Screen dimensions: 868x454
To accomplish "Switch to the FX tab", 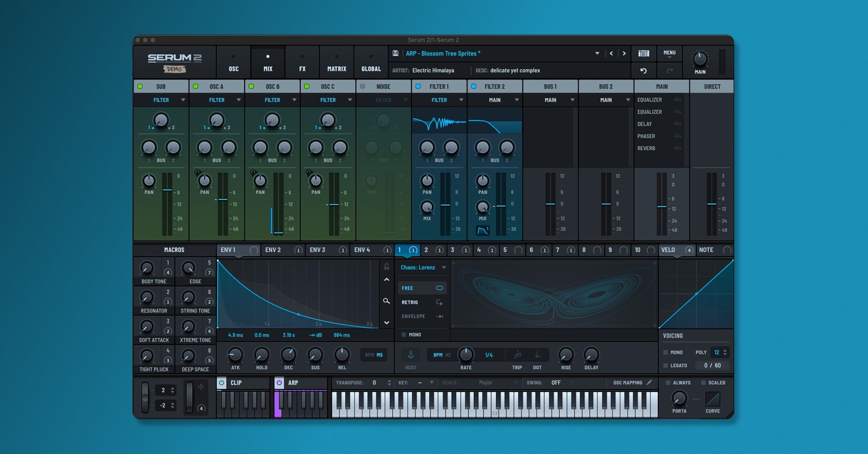I will click(302, 62).
